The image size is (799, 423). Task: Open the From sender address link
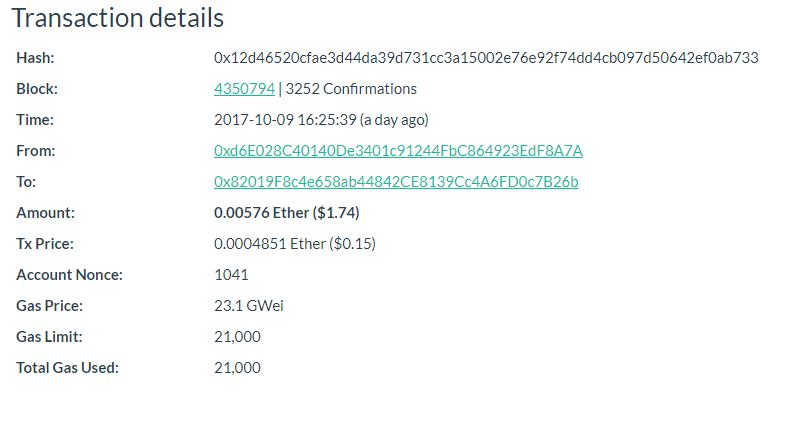[x=398, y=151]
